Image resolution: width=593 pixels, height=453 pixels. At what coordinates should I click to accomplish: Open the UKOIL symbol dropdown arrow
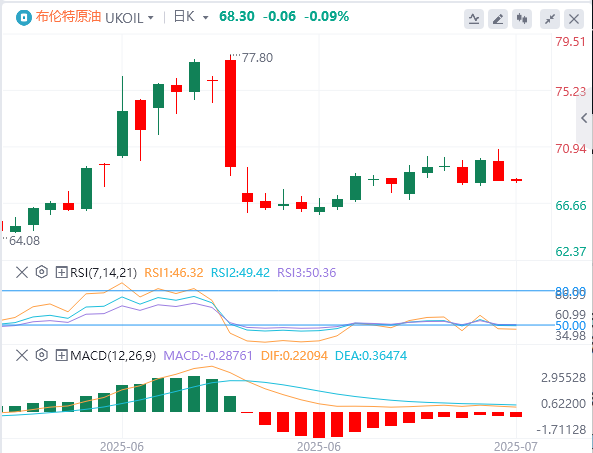point(151,18)
